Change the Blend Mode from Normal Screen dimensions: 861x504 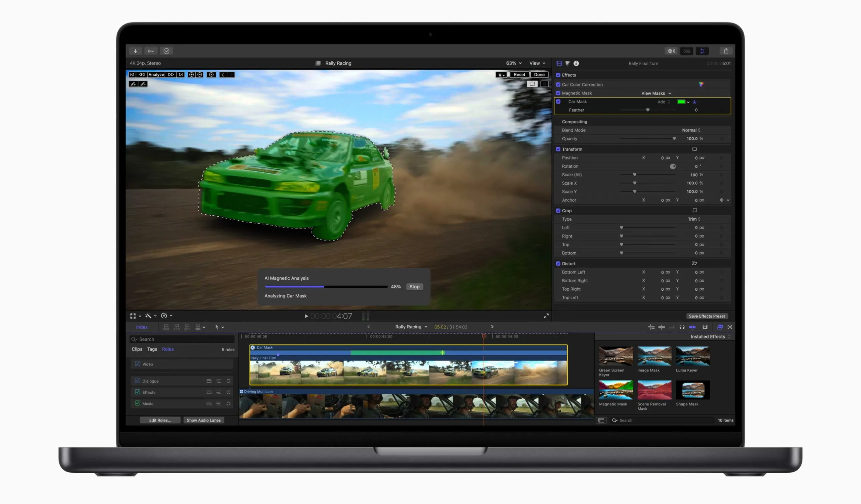691,130
